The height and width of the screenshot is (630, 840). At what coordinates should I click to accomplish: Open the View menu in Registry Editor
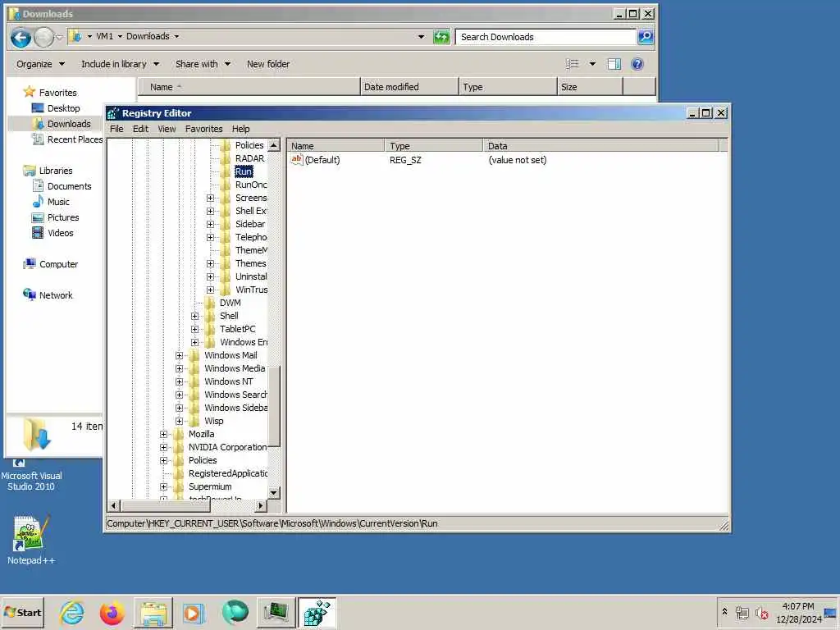coord(167,129)
